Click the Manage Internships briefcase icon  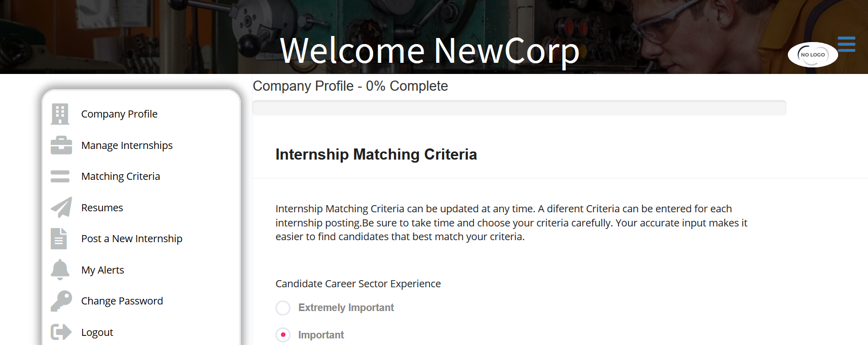point(61,145)
